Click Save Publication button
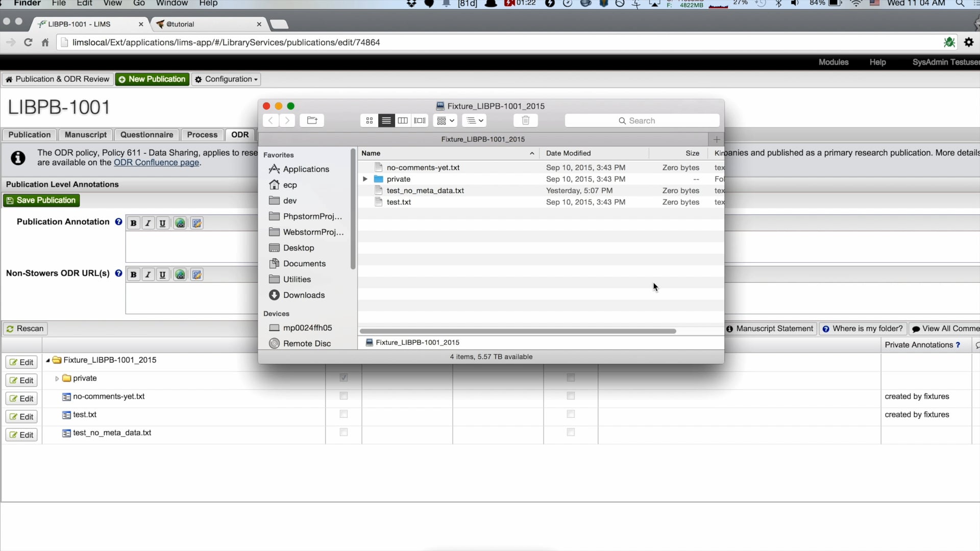Image resolution: width=980 pixels, height=551 pixels. click(x=41, y=201)
